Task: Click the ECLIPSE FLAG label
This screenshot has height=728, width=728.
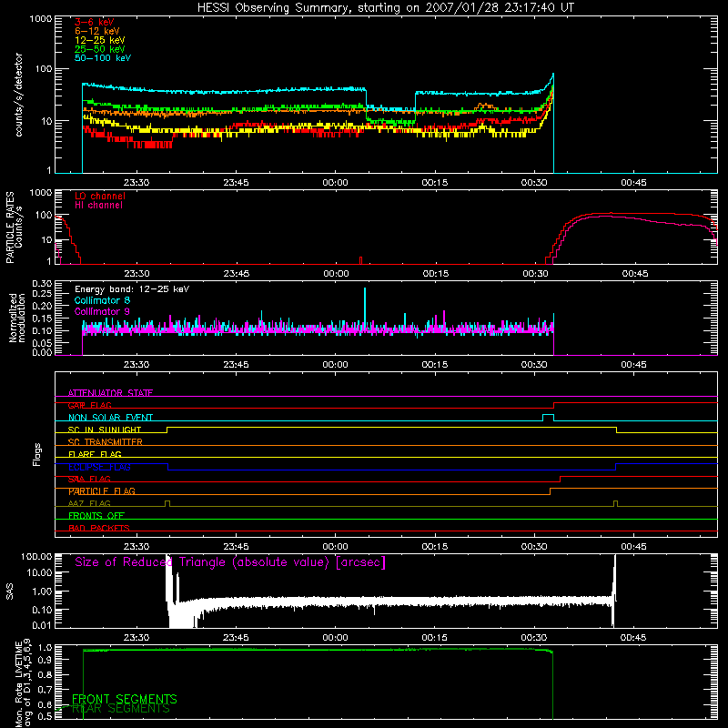Action: point(99,467)
